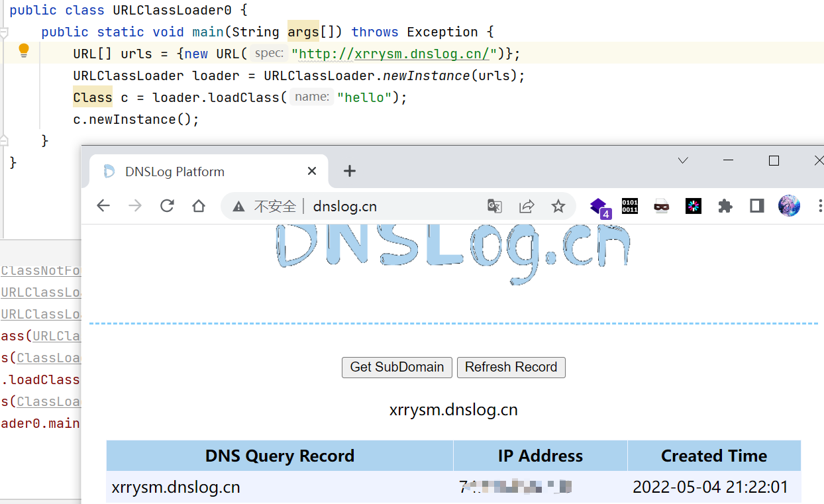
Task: Click the xrrysm.dnslog.cn subdomain text
Action: 454,410
